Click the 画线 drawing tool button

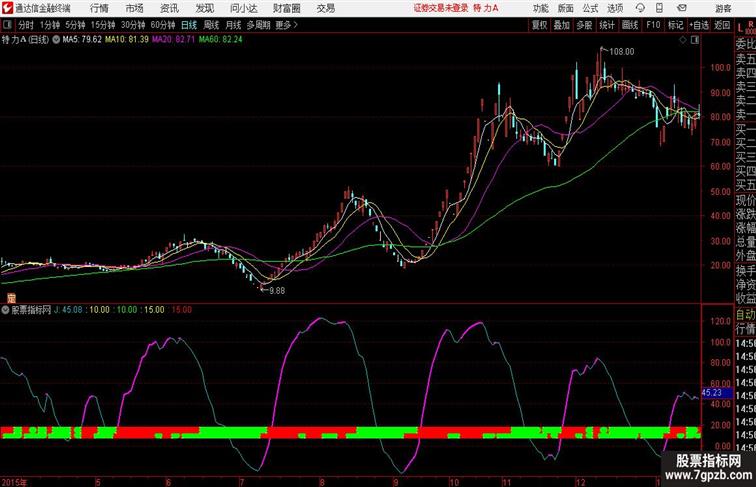coord(630,25)
